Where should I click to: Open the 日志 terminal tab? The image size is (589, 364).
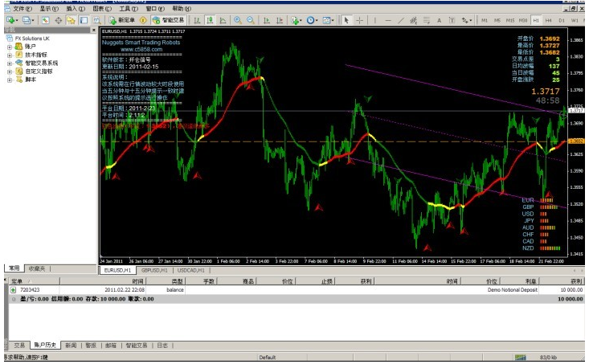click(x=162, y=346)
